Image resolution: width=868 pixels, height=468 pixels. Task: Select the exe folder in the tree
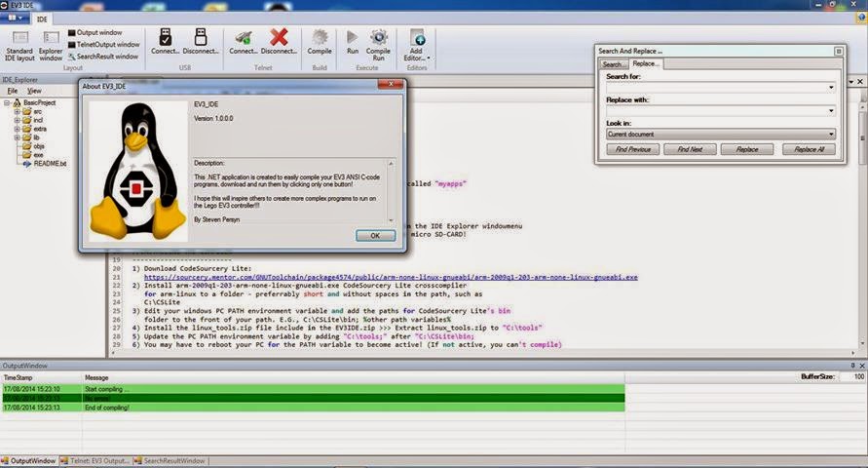[x=33, y=155]
